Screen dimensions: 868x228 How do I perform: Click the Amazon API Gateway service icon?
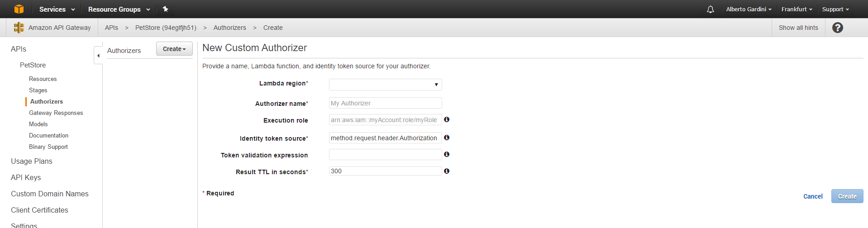click(x=19, y=28)
